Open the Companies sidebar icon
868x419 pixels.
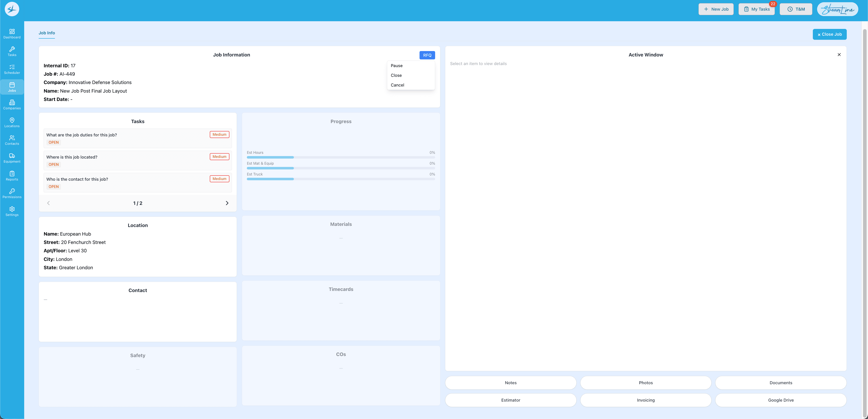tap(12, 105)
